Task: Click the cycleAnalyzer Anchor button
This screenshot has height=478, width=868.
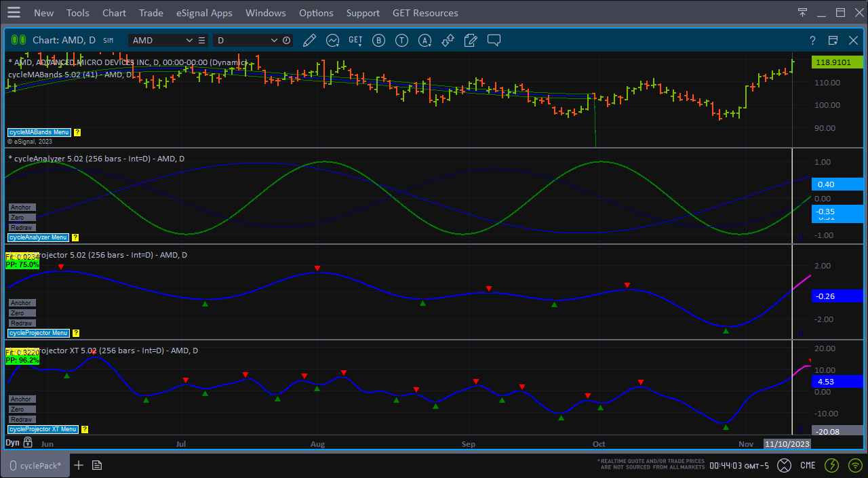Action: pos(22,207)
